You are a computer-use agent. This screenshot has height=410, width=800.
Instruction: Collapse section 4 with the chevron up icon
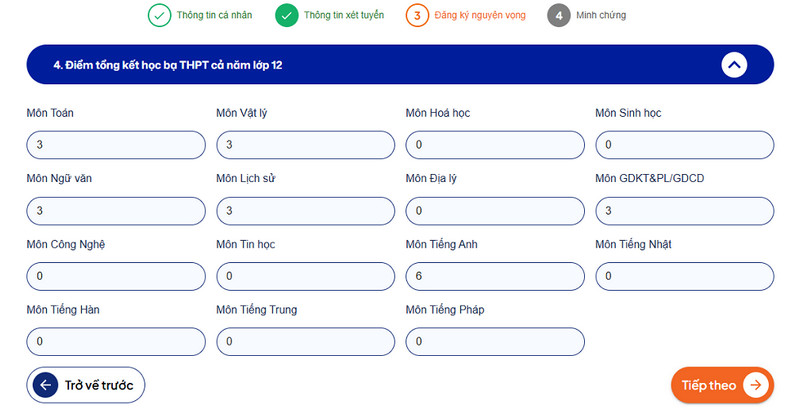[x=734, y=65]
